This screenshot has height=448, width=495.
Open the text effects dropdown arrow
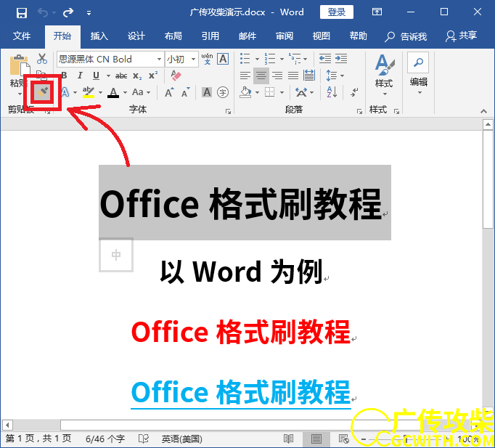pos(75,92)
